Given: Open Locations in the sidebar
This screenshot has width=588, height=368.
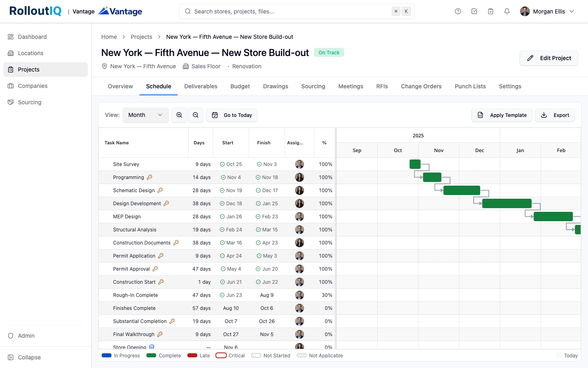Looking at the screenshot, I should 45,53.
